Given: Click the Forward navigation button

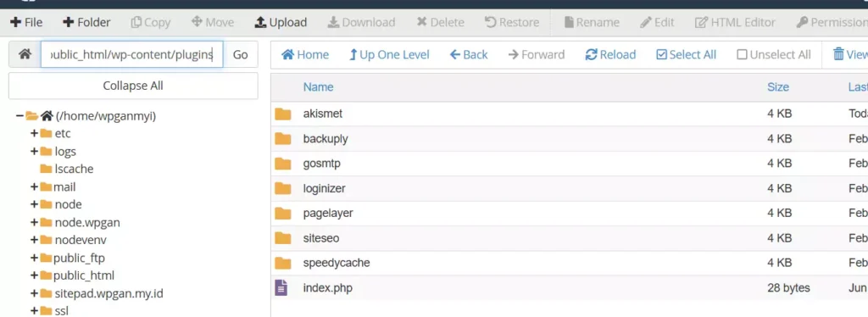Looking at the screenshot, I should click(x=536, y=54).
